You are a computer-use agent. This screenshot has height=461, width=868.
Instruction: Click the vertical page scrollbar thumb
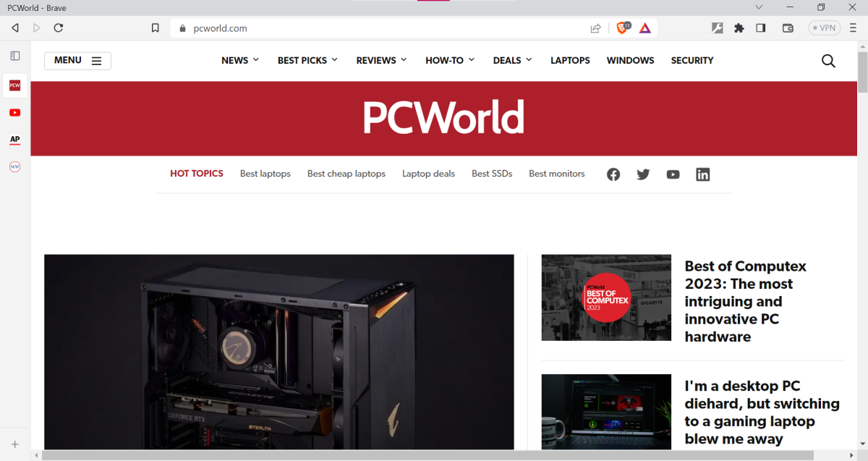coord(862,72)
